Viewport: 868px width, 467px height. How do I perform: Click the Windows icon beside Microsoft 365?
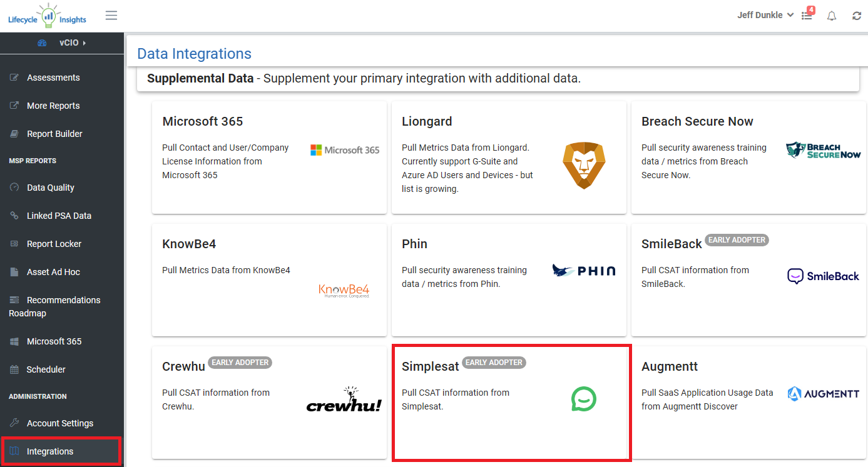[14, 341]
